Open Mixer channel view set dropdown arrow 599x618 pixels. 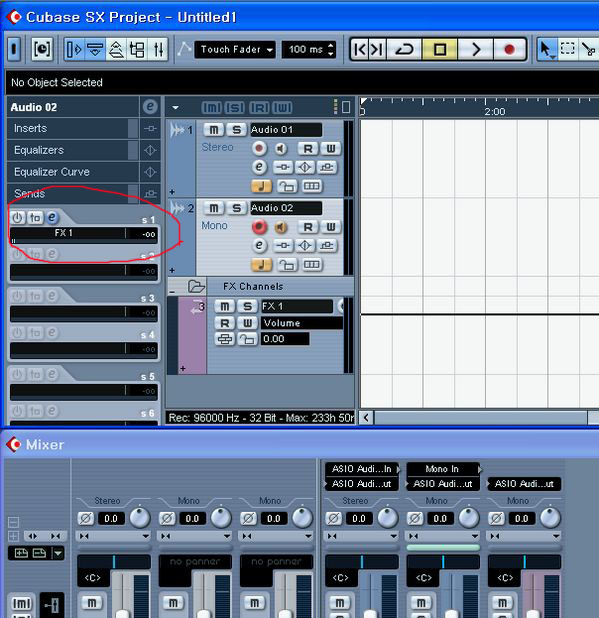pyautogui.click(x=58, y=553)
